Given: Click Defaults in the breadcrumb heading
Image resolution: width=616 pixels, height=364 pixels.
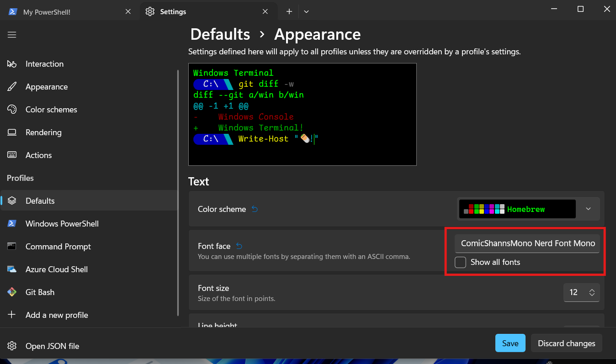Looking at the screenshot, I should [x=220, y=34].
